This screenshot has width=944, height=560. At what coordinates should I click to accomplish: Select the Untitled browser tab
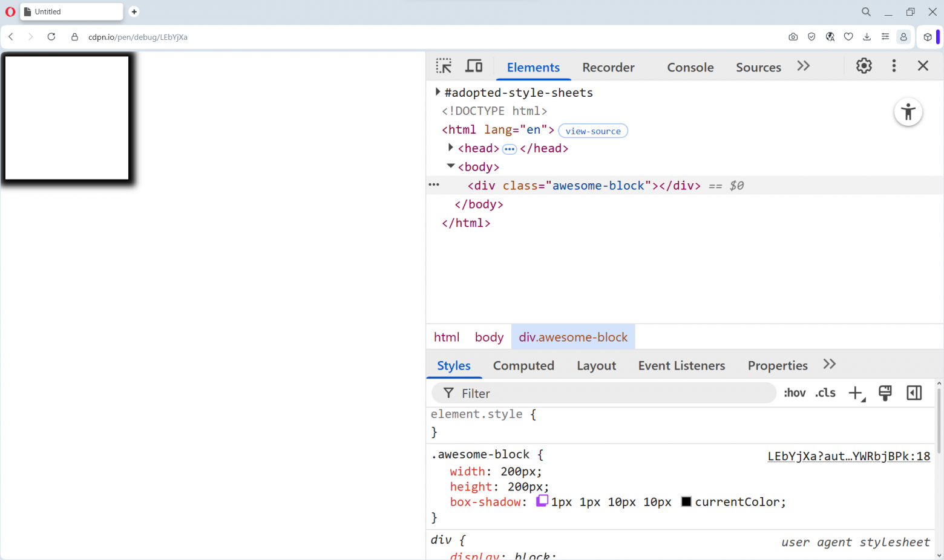pos(71,11)
